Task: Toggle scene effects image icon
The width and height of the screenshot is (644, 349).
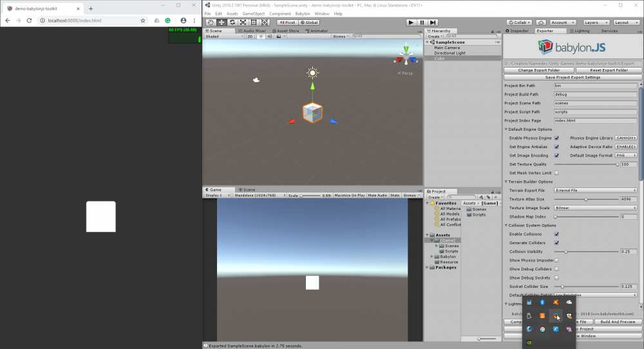Action: pyautogui.click(x=278, y=37)
